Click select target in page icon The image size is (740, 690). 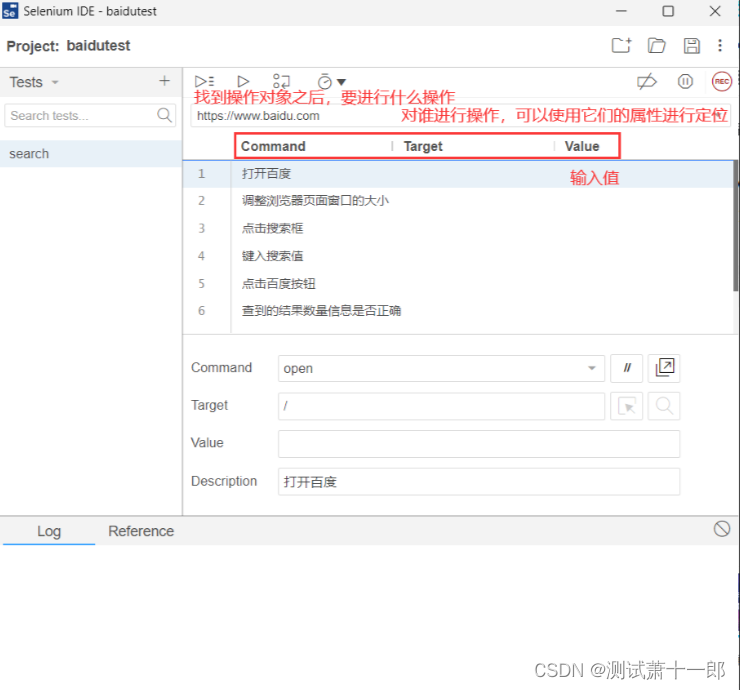click(x=627, y=406)
